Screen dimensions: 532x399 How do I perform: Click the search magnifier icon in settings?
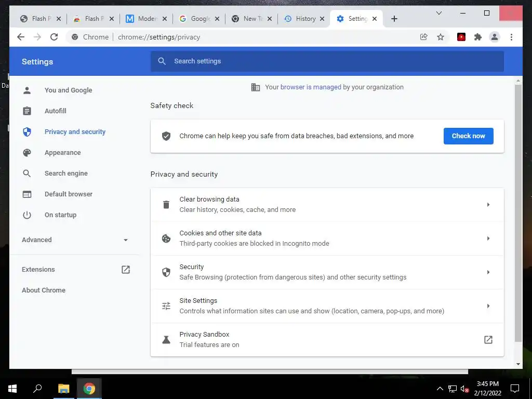tap(162, 61)
